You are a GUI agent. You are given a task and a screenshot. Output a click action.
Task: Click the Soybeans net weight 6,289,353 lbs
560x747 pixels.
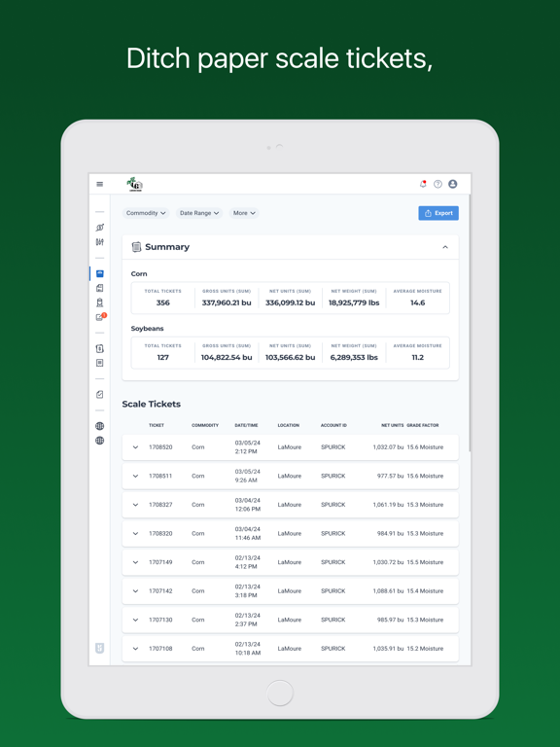[354, 357]
